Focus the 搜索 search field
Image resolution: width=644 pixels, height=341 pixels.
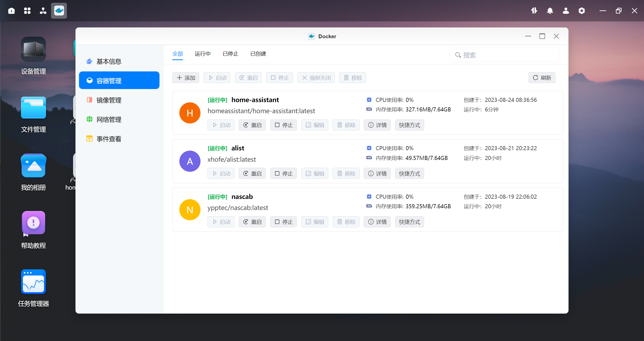505,55
